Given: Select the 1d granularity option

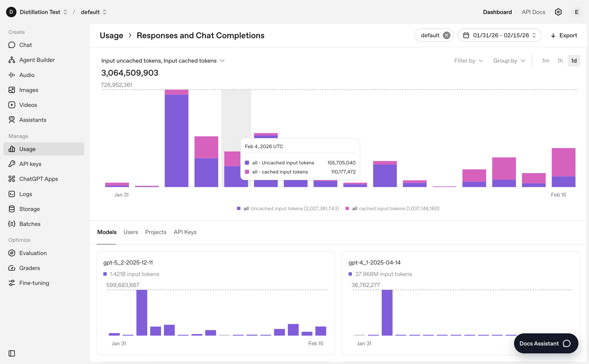Looking at the screenshot, I should coord(574,61).
